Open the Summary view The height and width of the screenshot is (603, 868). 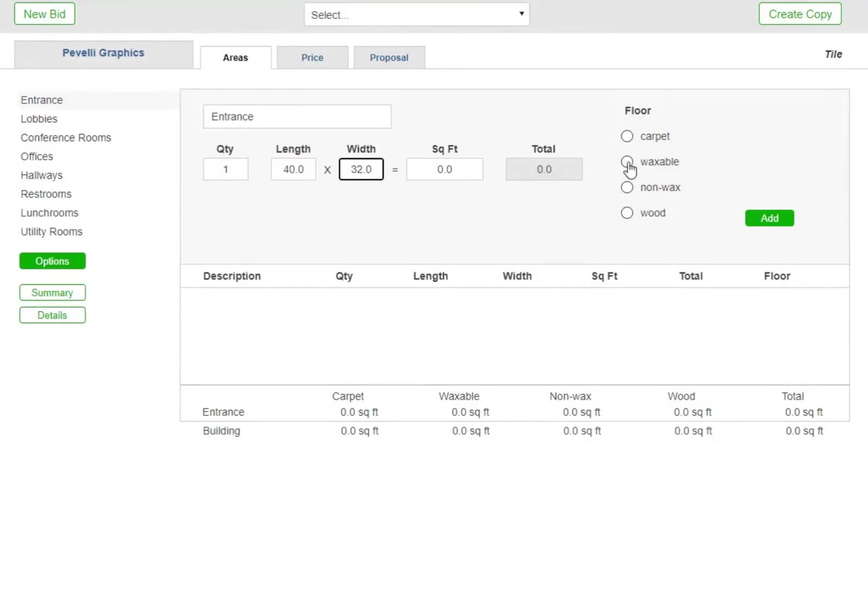[53, 293]
